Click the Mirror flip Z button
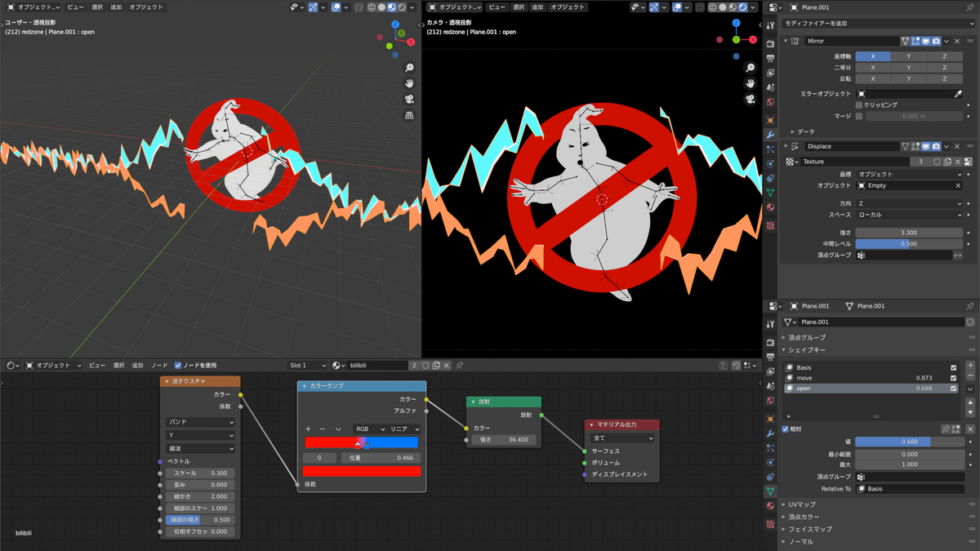The image size is (980, 551). click(945, 78)
